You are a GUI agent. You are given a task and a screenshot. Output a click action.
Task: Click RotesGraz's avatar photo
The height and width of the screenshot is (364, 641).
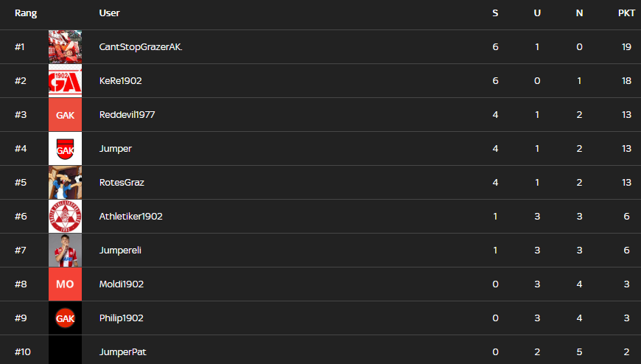click(65, 183)
